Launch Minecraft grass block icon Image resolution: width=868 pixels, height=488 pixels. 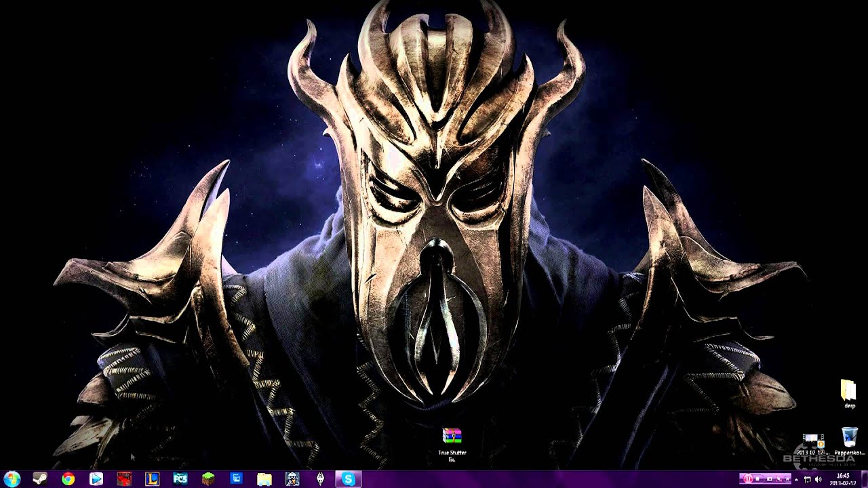(208, 479)
